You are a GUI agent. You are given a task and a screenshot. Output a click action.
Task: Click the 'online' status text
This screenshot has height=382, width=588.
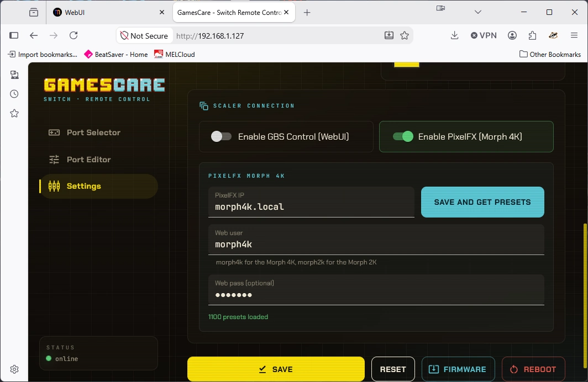click(67, 359)
